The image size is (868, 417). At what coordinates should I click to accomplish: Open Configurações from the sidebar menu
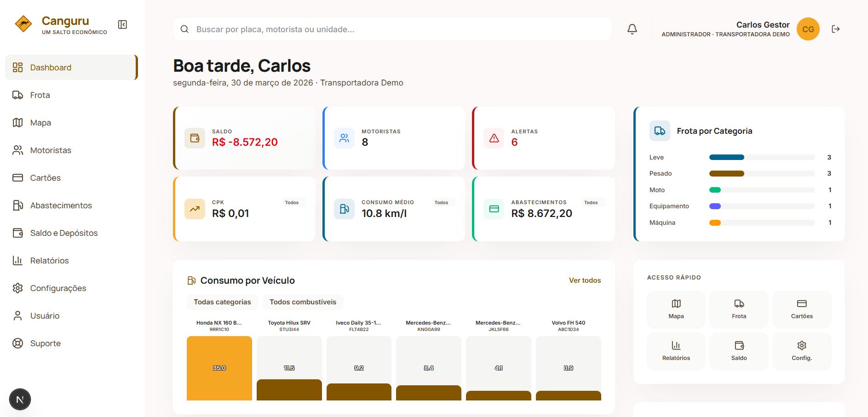click(58, 288)
